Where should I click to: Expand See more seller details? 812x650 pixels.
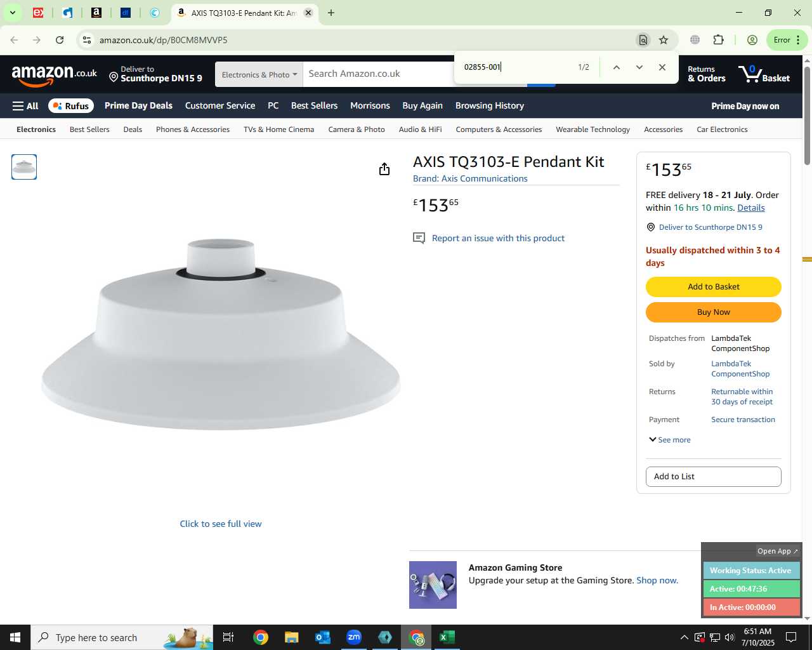(x=670, y=440)
